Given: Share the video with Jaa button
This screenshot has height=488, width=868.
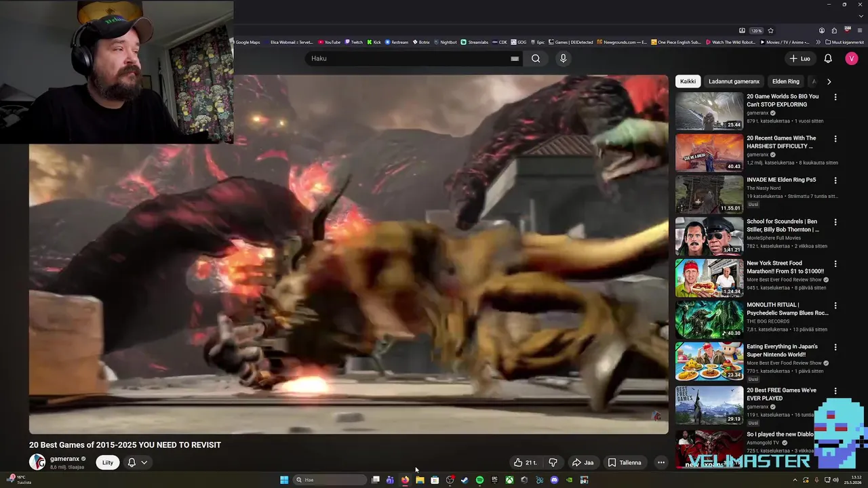Looking at the screenshot, I should 583,462.
